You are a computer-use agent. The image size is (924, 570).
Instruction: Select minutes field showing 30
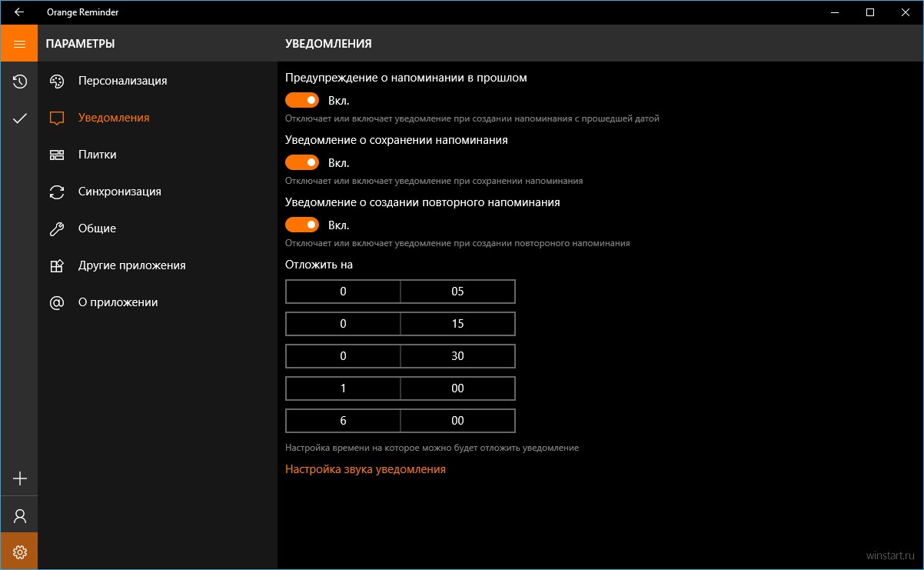point(457,356)
